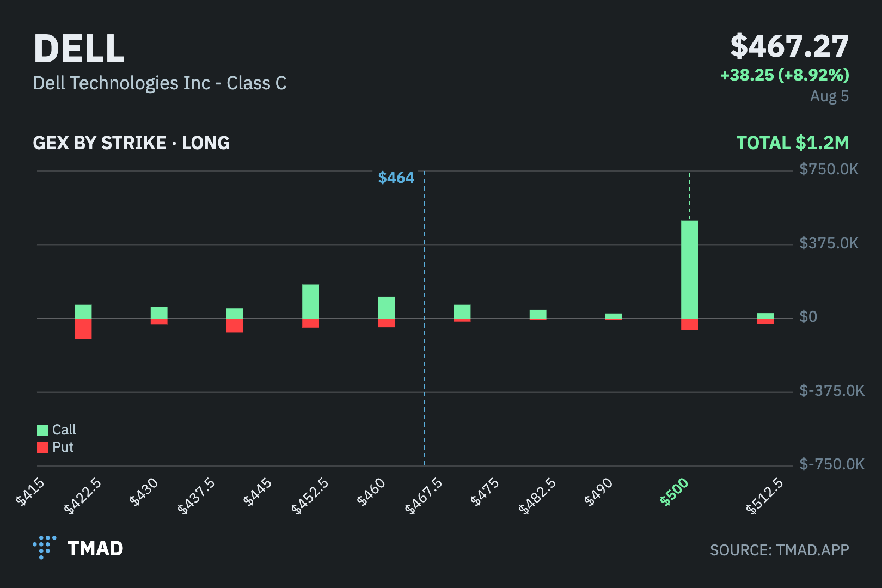Click the $490 strike label
This screenshot has height=588, width=882.
click(x=598, y=492)
